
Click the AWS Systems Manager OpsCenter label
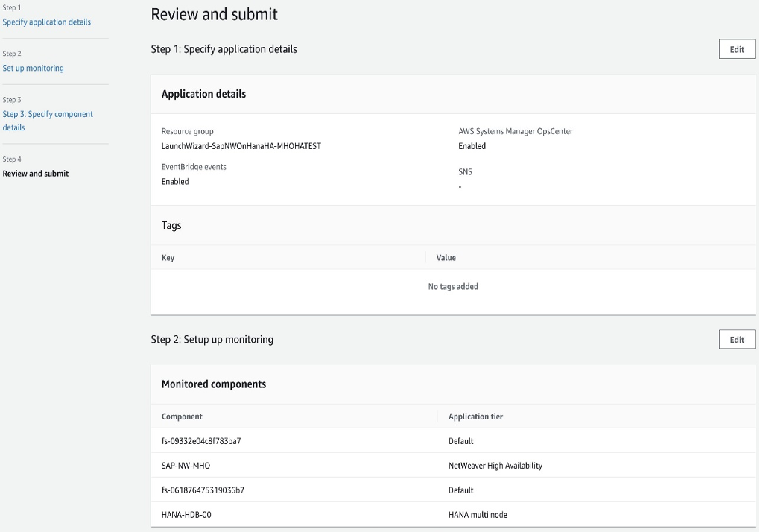(x=516, y=131)
